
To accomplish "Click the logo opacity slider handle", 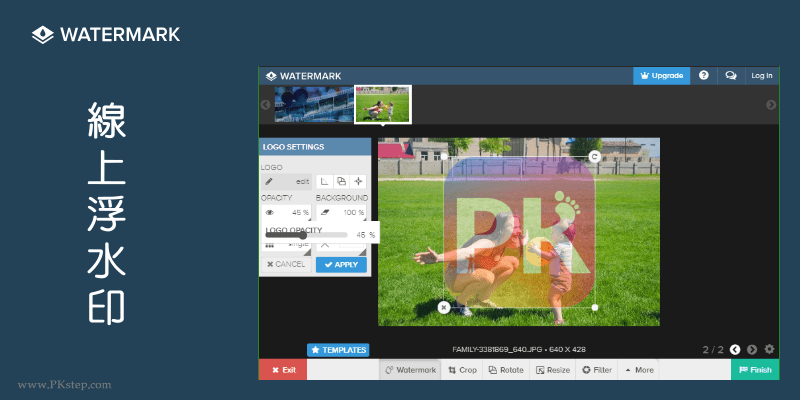I will pos(303,235).
